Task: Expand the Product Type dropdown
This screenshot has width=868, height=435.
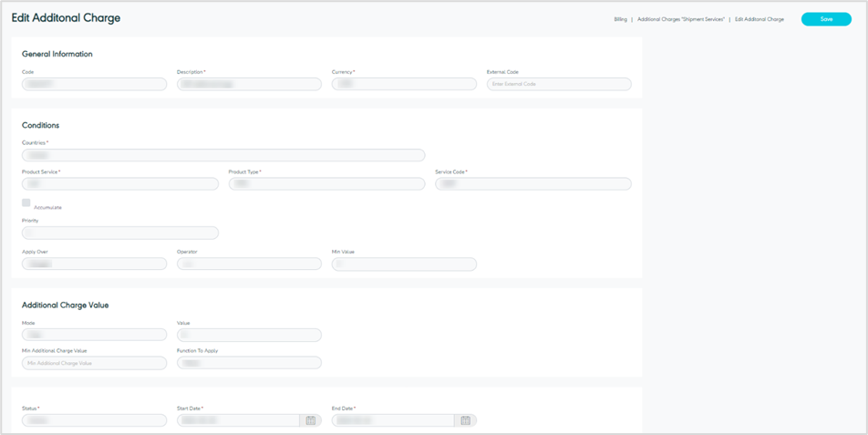Action: click(326, 183)
